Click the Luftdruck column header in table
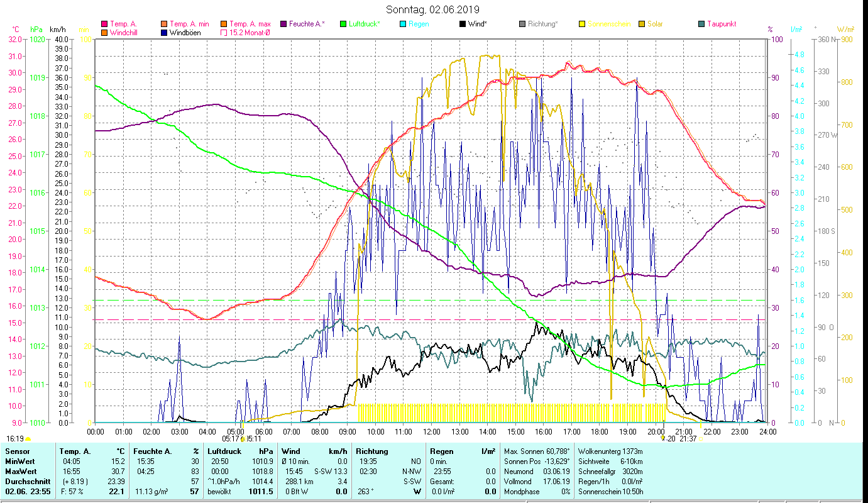 223,451
